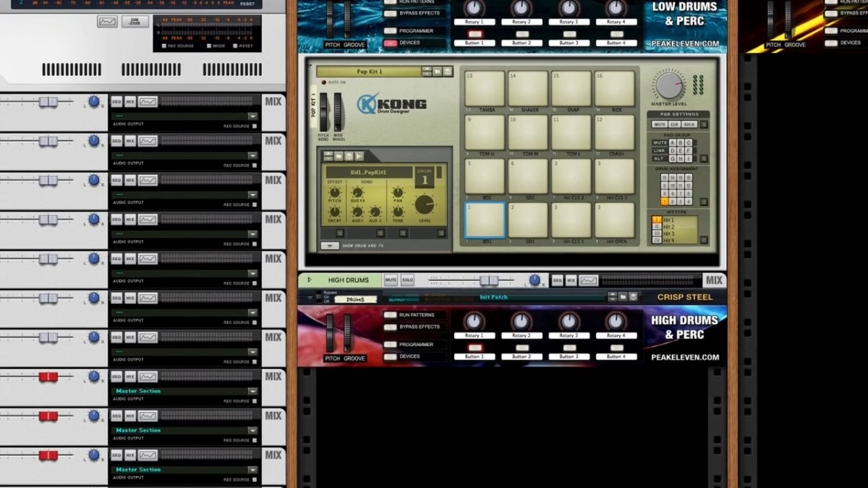Hit the SHAKER pad
This screenshot has height=488, width=868.
coord(528,88)
